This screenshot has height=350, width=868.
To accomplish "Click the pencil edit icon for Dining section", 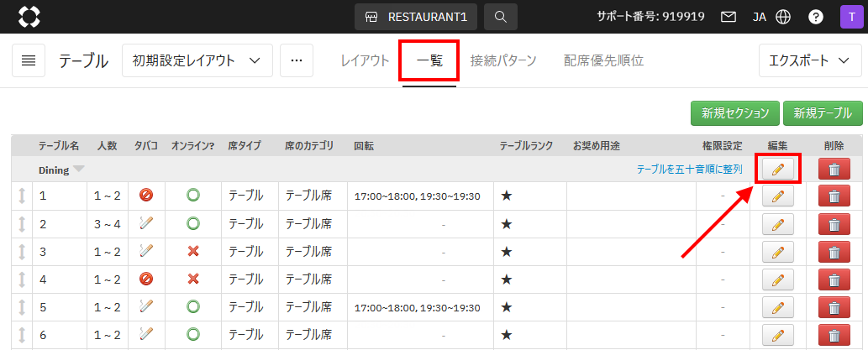I will (777, 169).
